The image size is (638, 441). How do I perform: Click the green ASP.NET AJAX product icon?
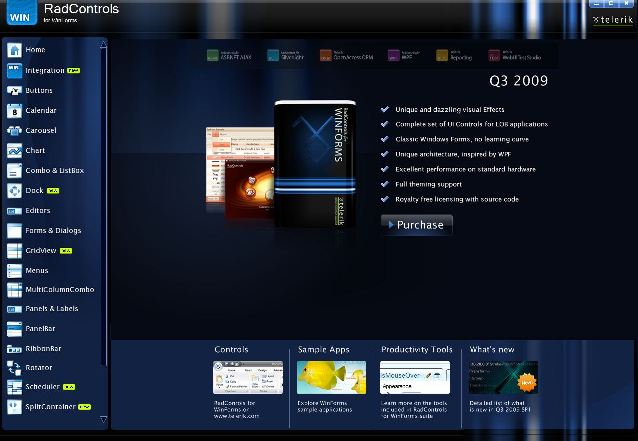pos(213,55)
